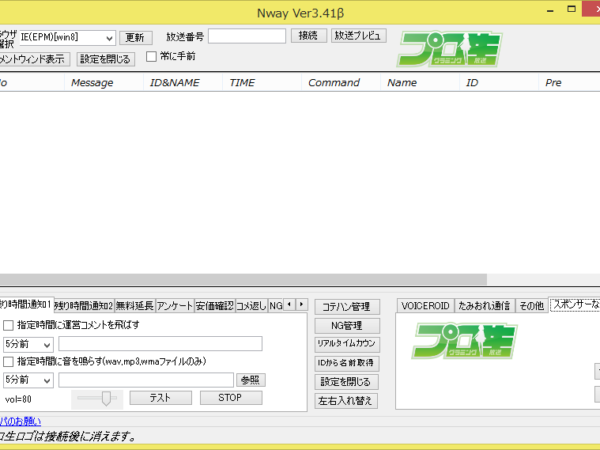Sort by the ID column header
600x450 pixels.
[x=499, y=83]
